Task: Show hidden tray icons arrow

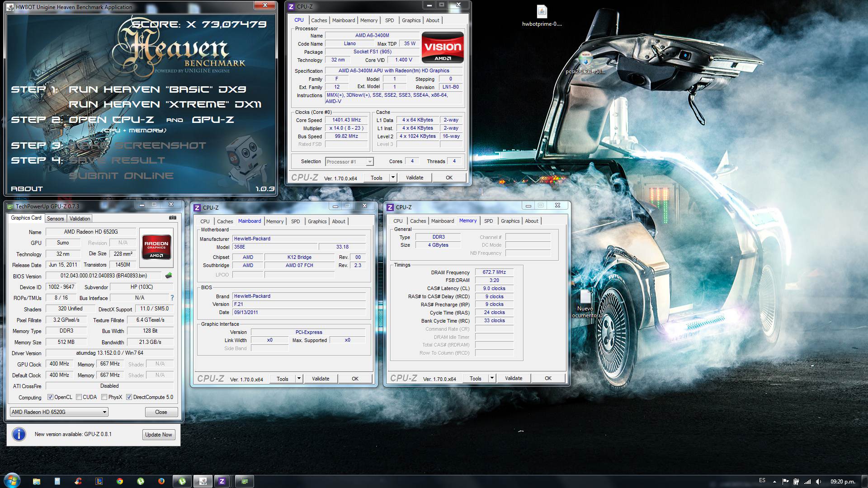Action: tap(774, 482)
